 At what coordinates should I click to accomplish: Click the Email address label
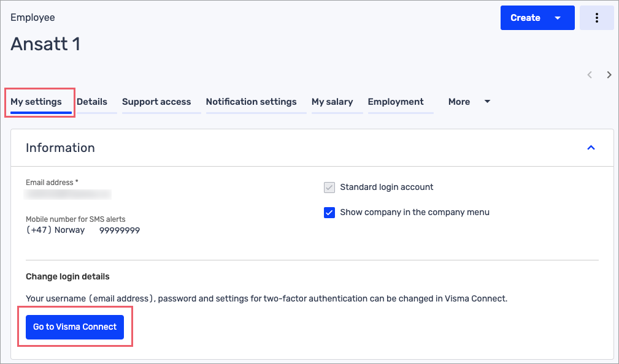tap(52, 183)
